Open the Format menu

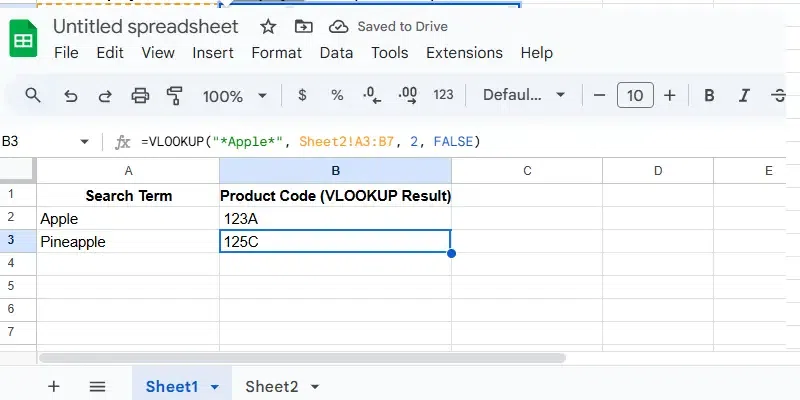click(x=276, y=53)
